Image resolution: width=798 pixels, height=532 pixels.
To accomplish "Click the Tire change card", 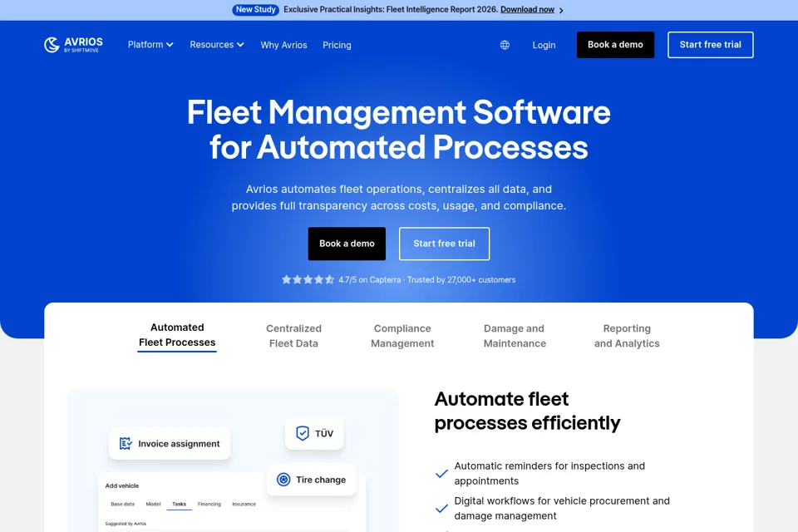I will point(311,480).
